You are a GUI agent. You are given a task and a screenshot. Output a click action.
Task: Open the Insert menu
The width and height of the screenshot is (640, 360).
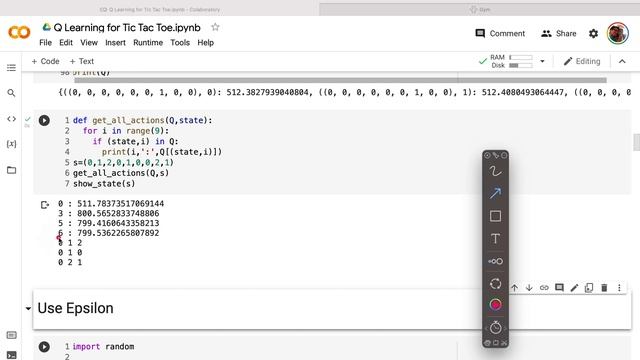[x=115, y=42]
